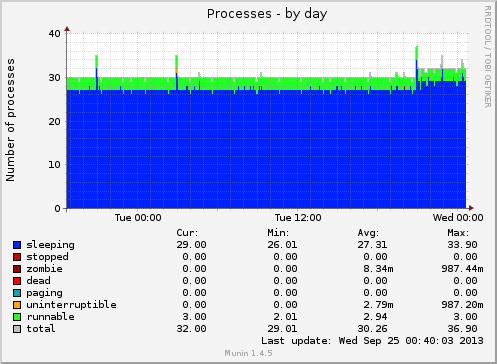
Task: Click the gray total legend swatch
Action: (17, 329)
